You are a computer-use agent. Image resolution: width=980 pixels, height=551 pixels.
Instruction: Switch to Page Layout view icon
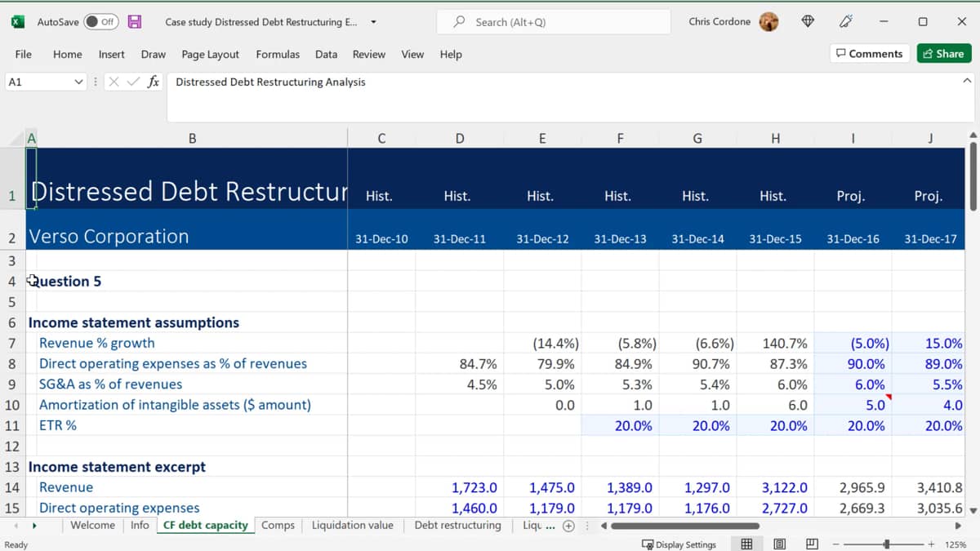click(779, 544)
